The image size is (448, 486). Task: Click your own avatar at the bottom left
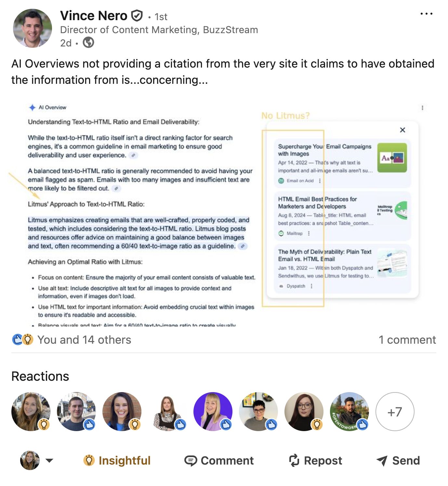tap(29, 460)
